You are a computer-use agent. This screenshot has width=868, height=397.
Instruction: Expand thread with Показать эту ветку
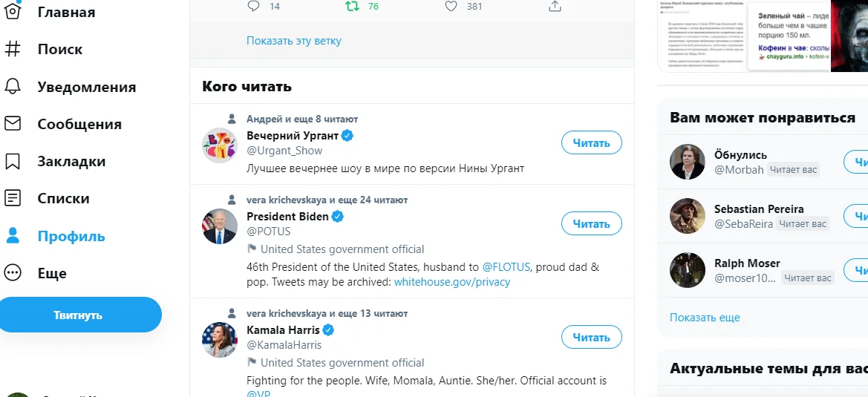click(294, 41)
